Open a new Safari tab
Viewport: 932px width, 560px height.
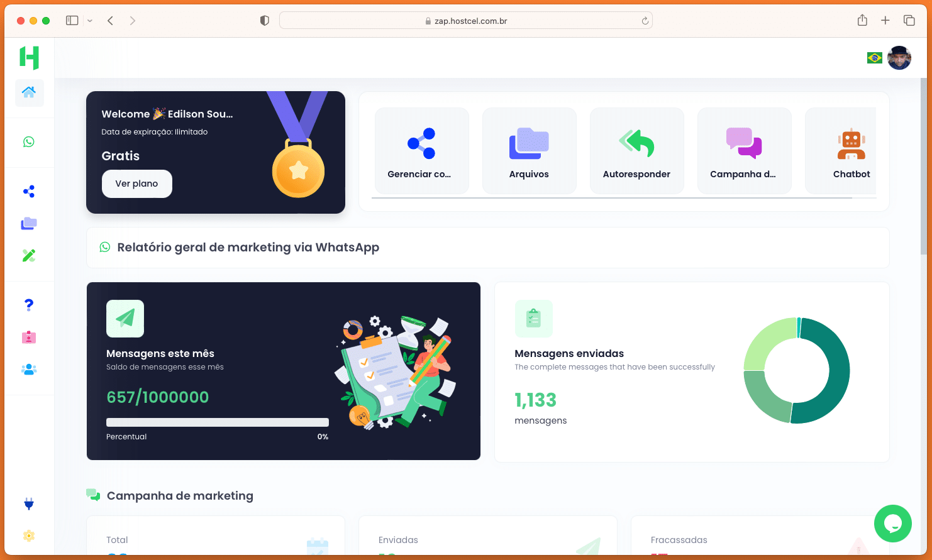885,21
